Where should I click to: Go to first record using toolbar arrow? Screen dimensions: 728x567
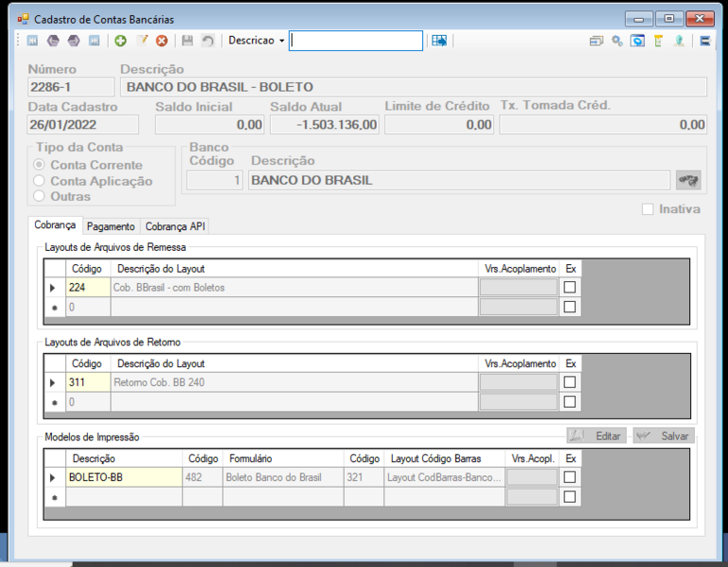click(32, 41)
